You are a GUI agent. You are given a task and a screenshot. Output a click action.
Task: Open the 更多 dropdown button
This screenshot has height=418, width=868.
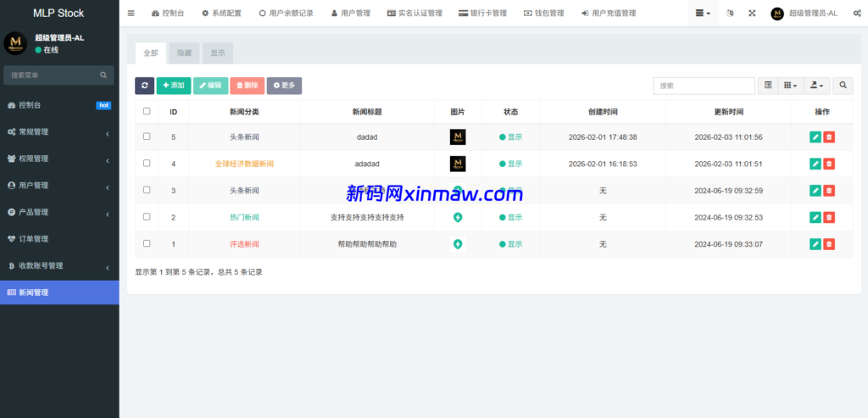coord(284,86)
